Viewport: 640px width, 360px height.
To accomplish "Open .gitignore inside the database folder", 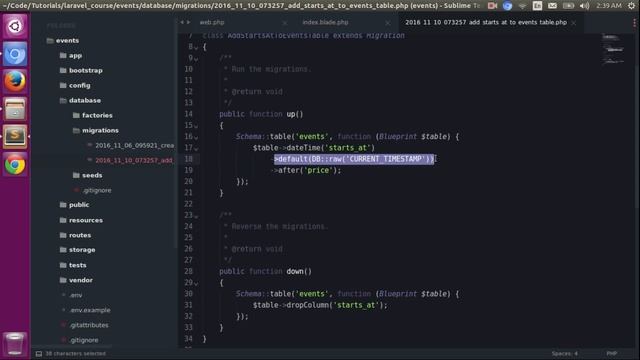I will [97, 191].
